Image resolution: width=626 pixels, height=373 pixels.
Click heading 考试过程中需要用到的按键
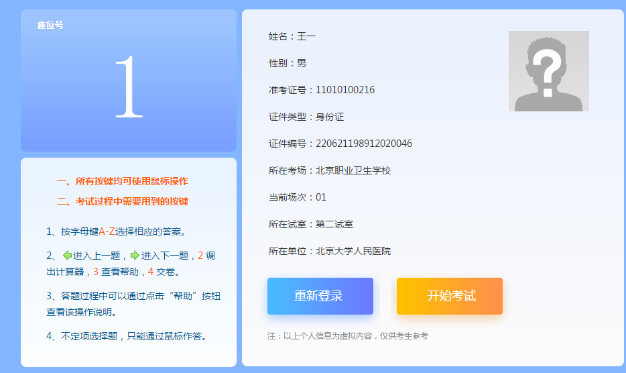(132, 201)
